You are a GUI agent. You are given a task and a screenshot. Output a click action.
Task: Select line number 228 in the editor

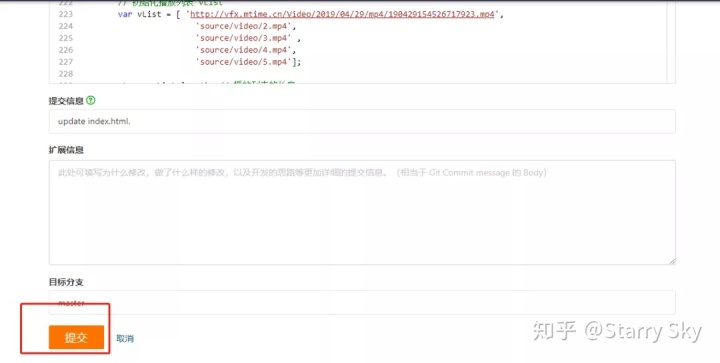coord(66,74)
